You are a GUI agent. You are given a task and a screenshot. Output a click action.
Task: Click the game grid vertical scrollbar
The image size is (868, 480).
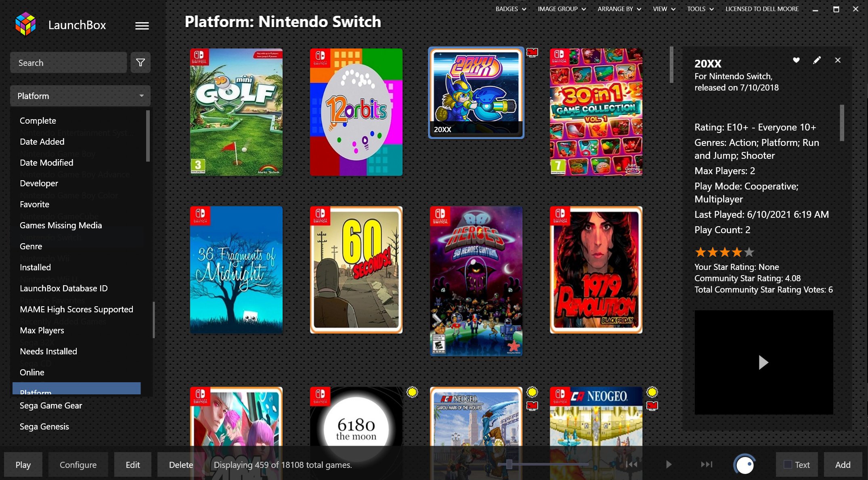point(671,65)
